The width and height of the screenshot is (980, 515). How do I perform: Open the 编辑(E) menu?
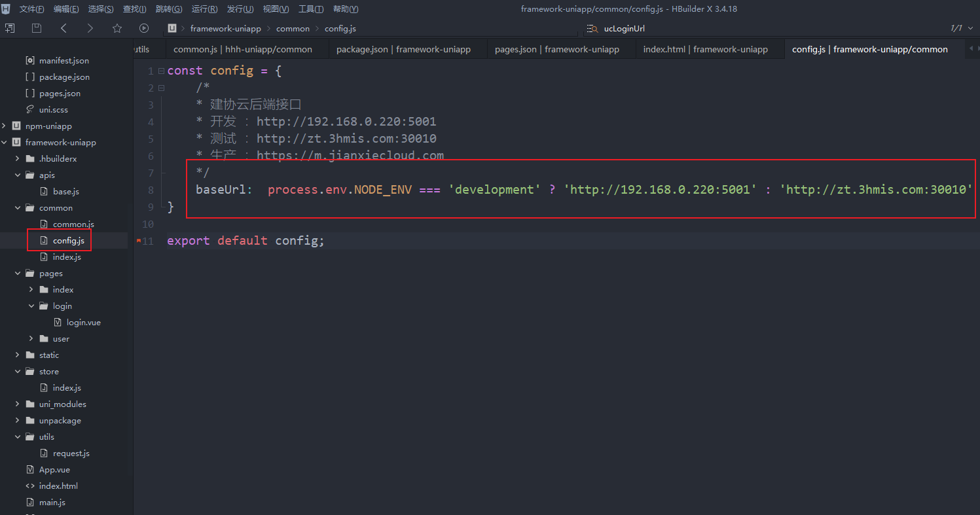click(66, 9)
